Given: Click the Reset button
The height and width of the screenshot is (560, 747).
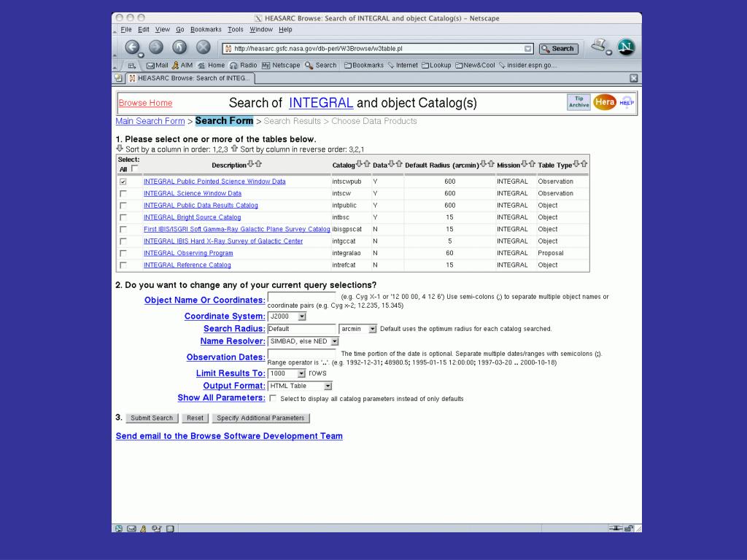Looking at the screenshot, I should (195, 418).
